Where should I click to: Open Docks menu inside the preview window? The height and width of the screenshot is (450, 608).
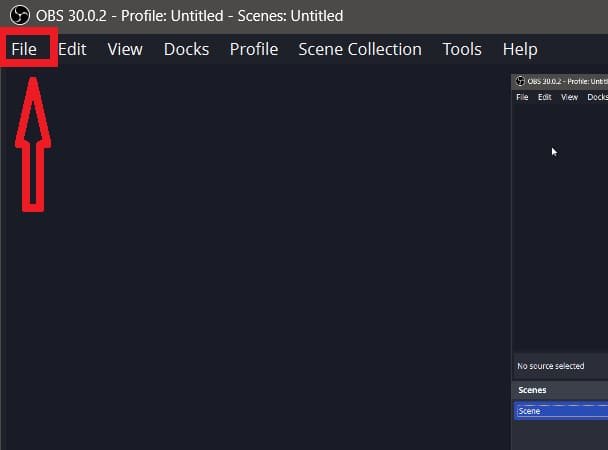click(598, 97)
